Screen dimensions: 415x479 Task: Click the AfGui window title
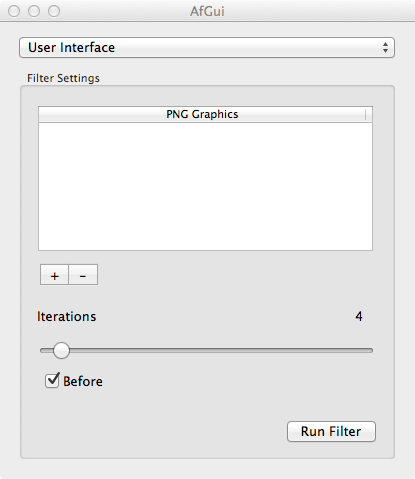point(207,11)
